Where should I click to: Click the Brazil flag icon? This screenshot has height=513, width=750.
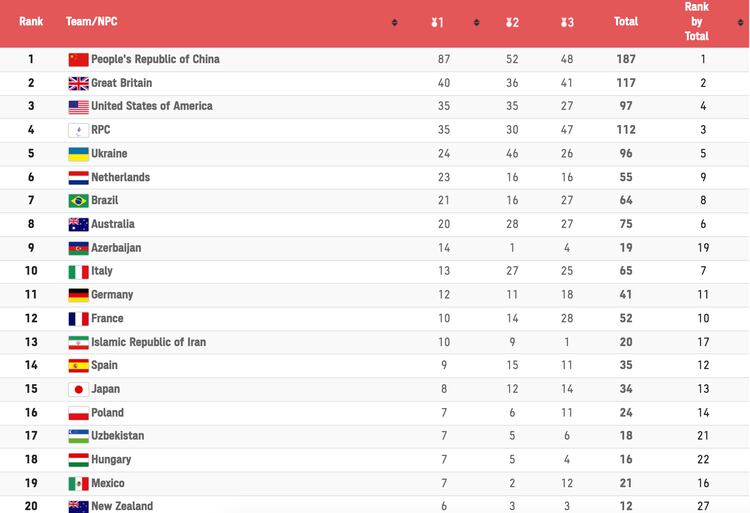(x=78, y=201)
